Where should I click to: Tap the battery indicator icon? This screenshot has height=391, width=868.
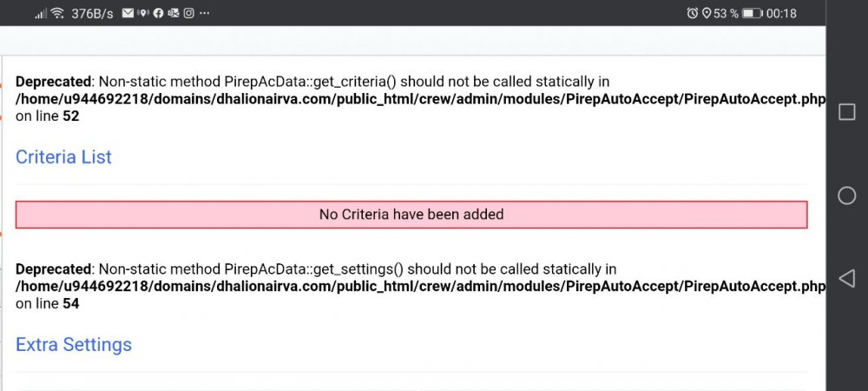click(x=752, y=13)
